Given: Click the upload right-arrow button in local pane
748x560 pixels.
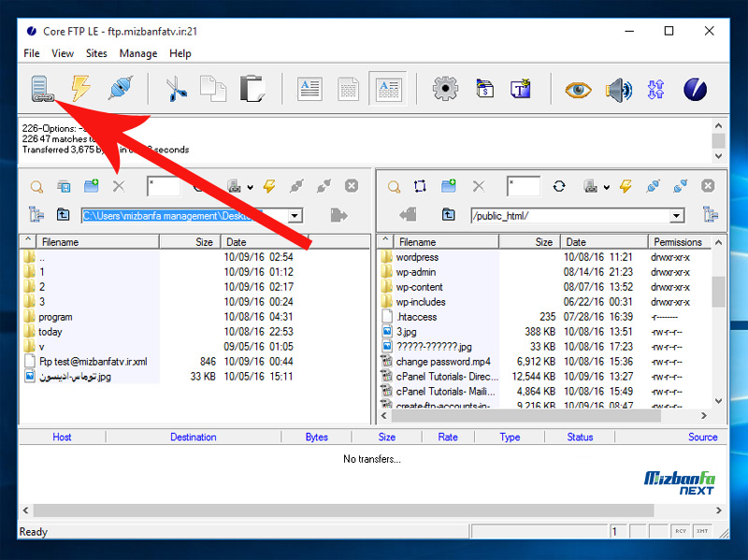Looking at the screenshot, I should (338, 215).
